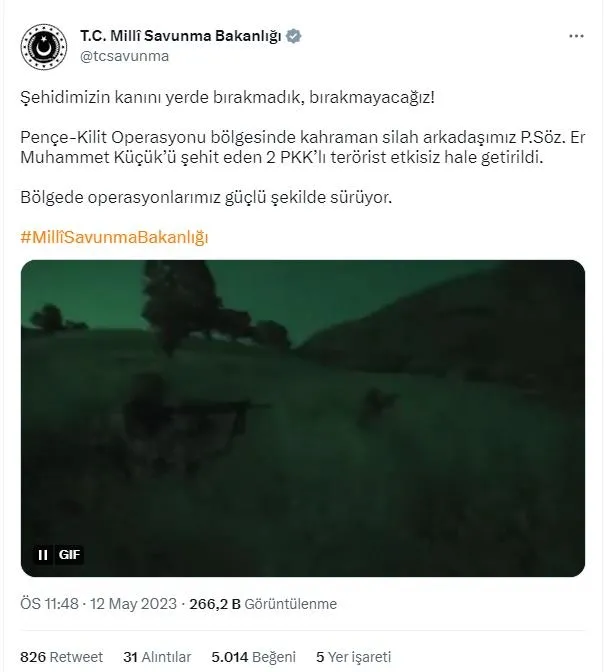
Task: Click the tree silhouette in the GIF
Action: [x=180, y=306]
